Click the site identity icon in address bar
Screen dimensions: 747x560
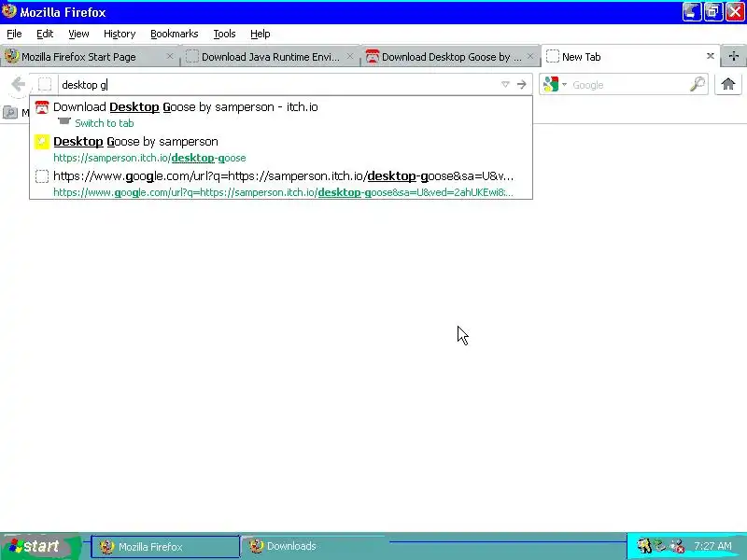[45, 84]
